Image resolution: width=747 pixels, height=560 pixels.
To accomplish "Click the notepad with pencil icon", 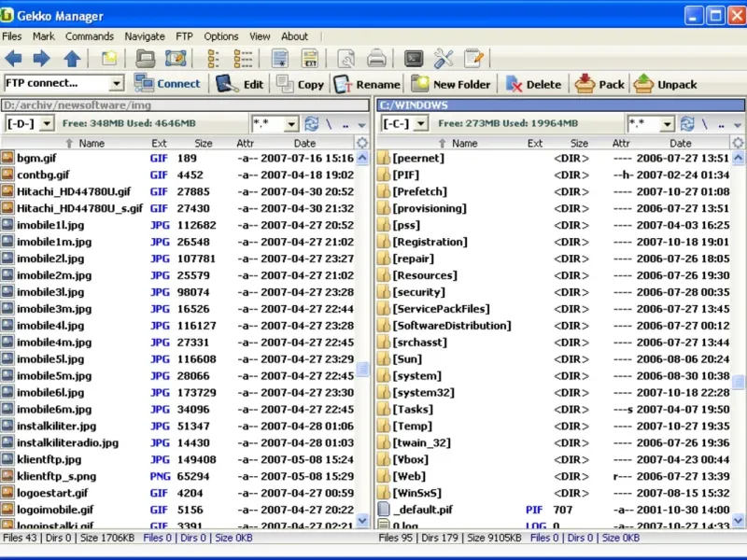I will click(x=473, y=59).
